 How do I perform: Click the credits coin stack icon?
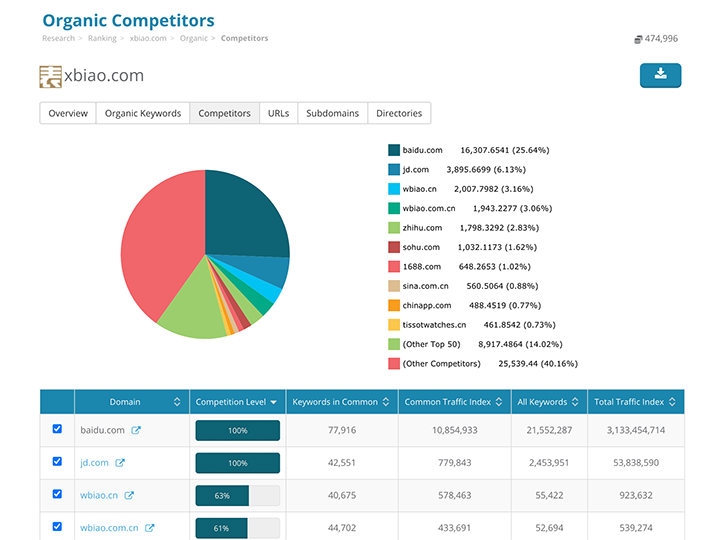(638, 39)
